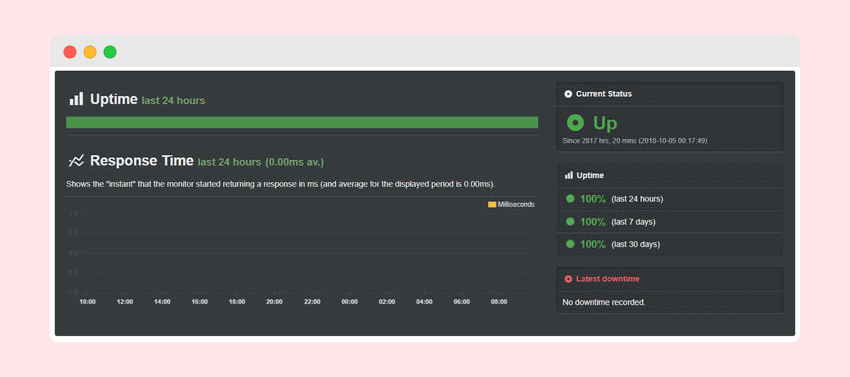Click green dot next to last 24 hours
850x377 pixels.
click(570, 199)
